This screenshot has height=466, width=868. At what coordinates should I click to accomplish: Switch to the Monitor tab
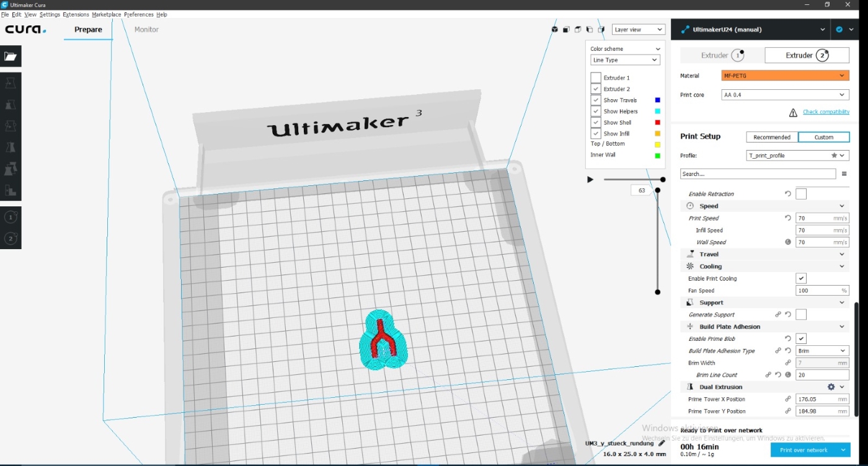pyautogui.click(x=146, y=29)
